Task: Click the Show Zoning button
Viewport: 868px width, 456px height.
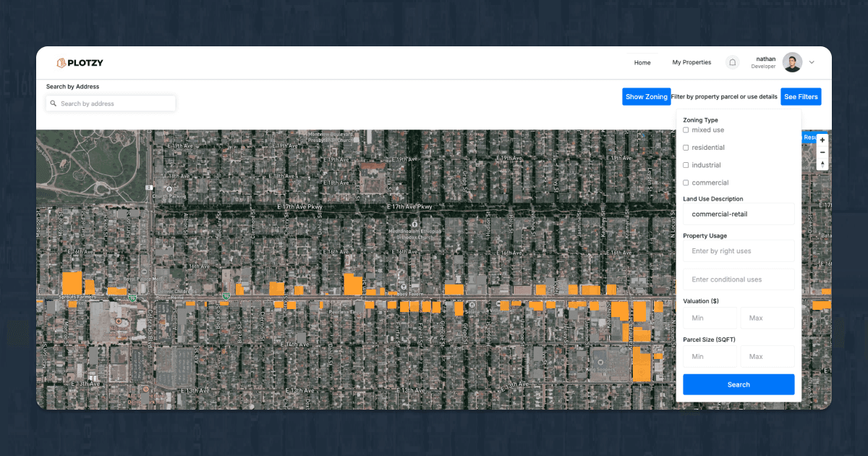Action: click(x=647, y=96)
